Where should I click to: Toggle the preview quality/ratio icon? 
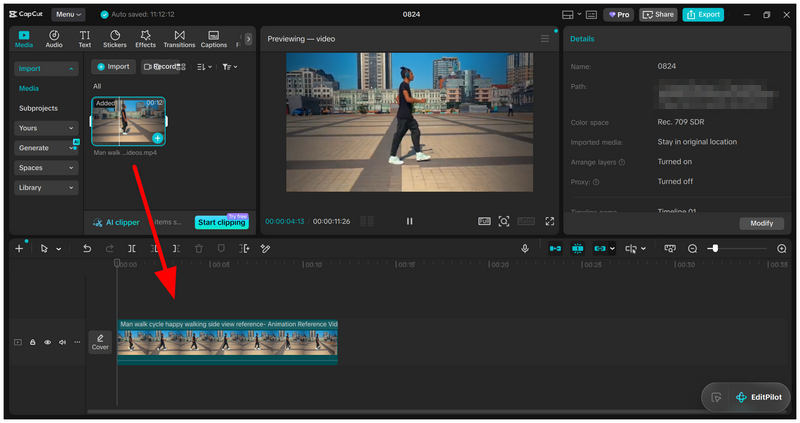pyautogui.click(x=484, y=221)
